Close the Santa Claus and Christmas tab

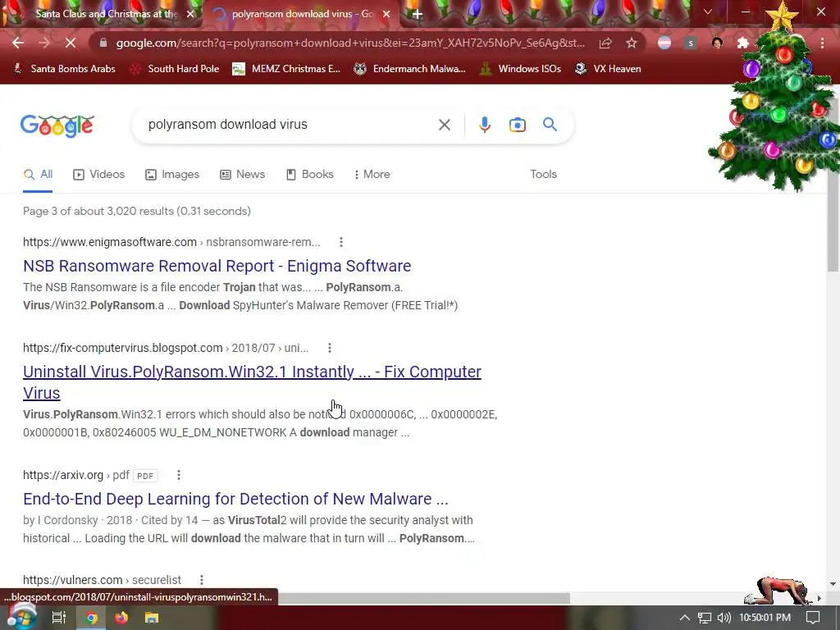(190, 14)
